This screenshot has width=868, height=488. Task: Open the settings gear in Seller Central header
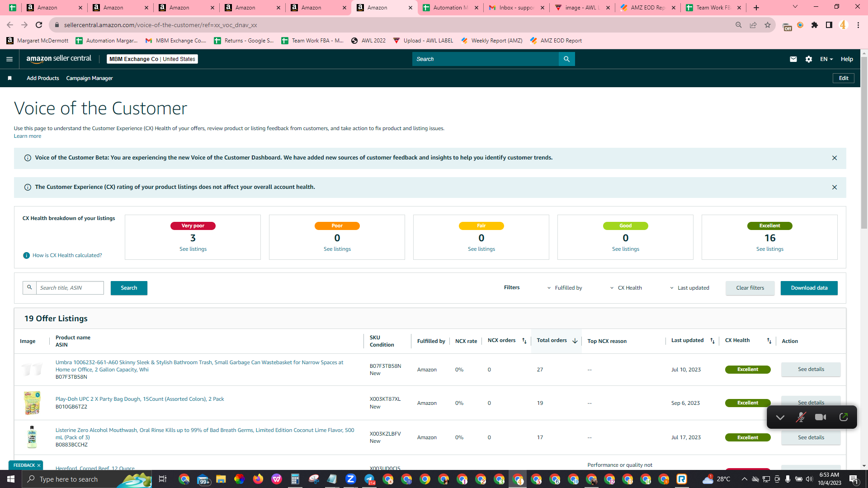click(x=809, y=59)
